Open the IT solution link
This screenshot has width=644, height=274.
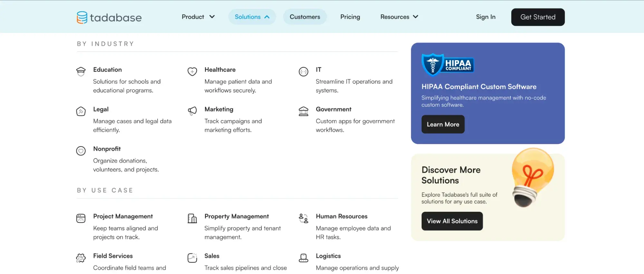318,70
